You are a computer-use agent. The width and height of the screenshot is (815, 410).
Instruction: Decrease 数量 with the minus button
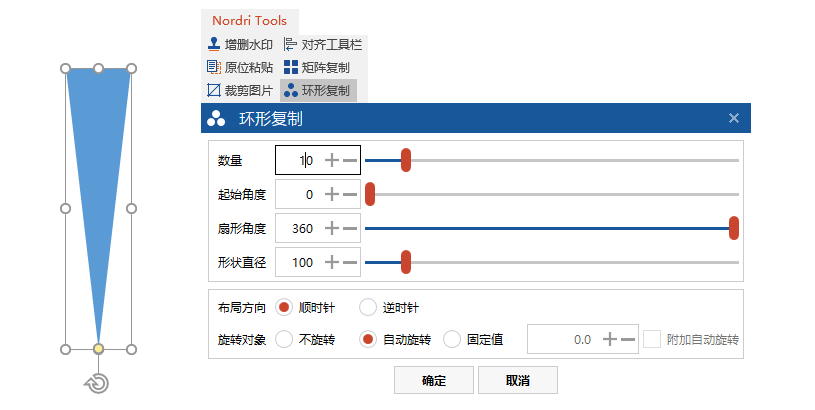click(350, 160)
